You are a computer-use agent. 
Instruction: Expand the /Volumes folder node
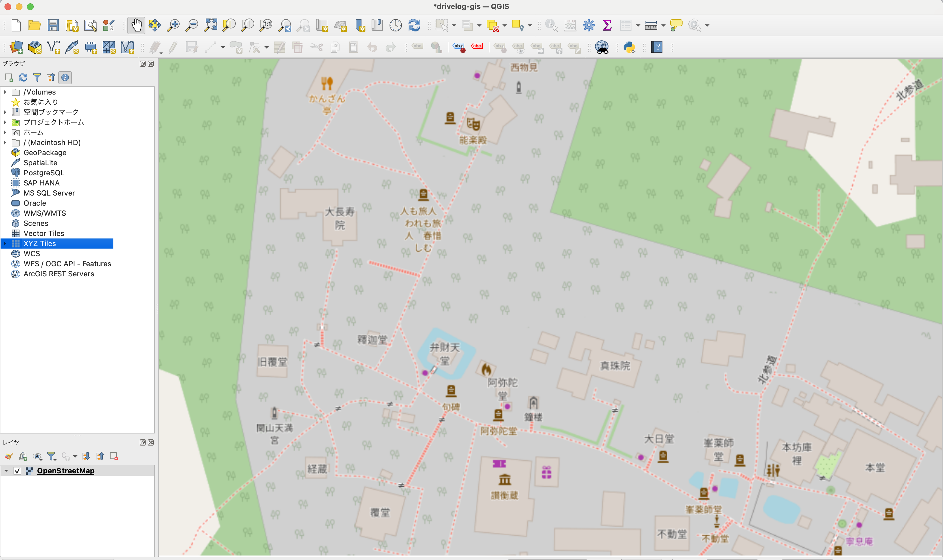pos(5,92)
